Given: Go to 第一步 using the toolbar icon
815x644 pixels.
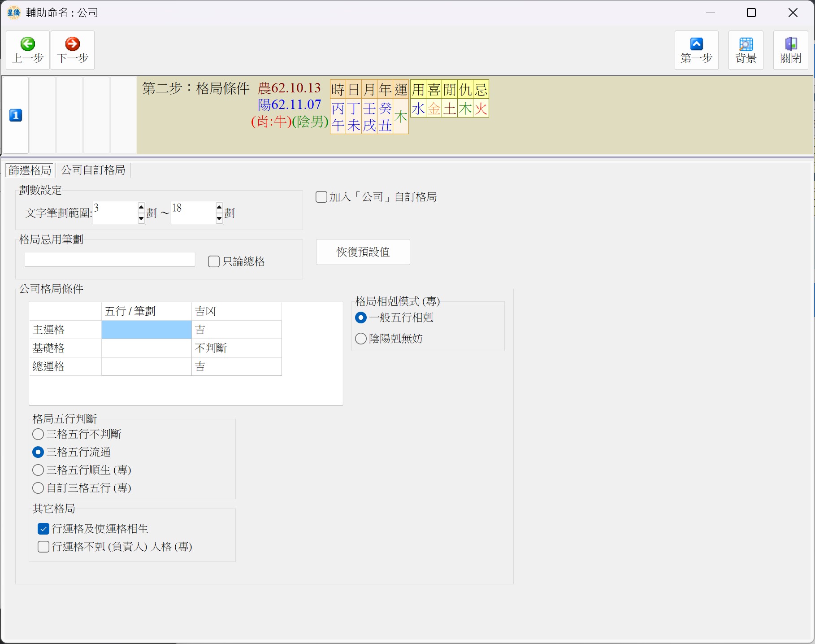Looking at the screenshot, I should coord(696,44).
